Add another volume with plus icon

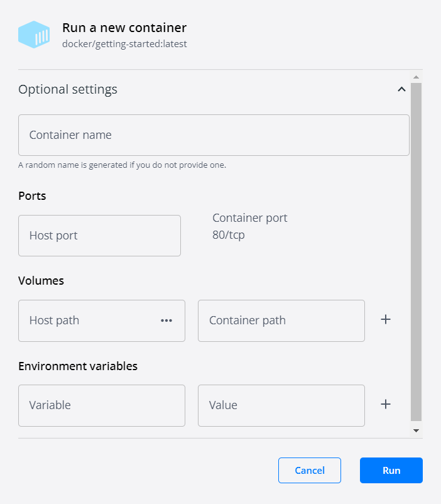(x=386, y=320)
